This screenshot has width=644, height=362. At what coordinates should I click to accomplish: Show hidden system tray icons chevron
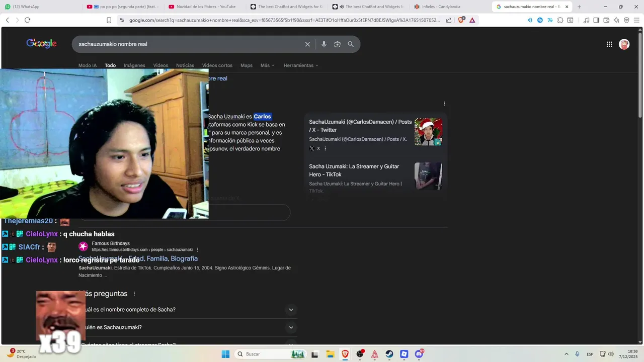point(566,354)
